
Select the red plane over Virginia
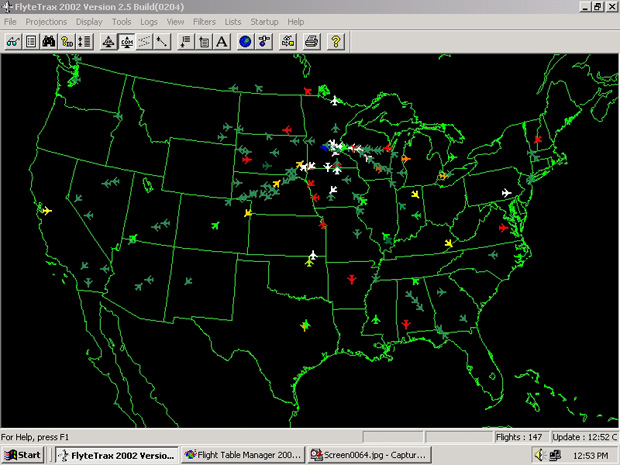pos(503,228)
